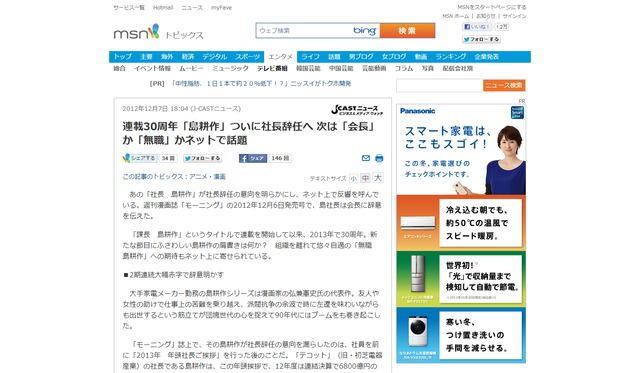Click the print article printer icon

point(379,158)
